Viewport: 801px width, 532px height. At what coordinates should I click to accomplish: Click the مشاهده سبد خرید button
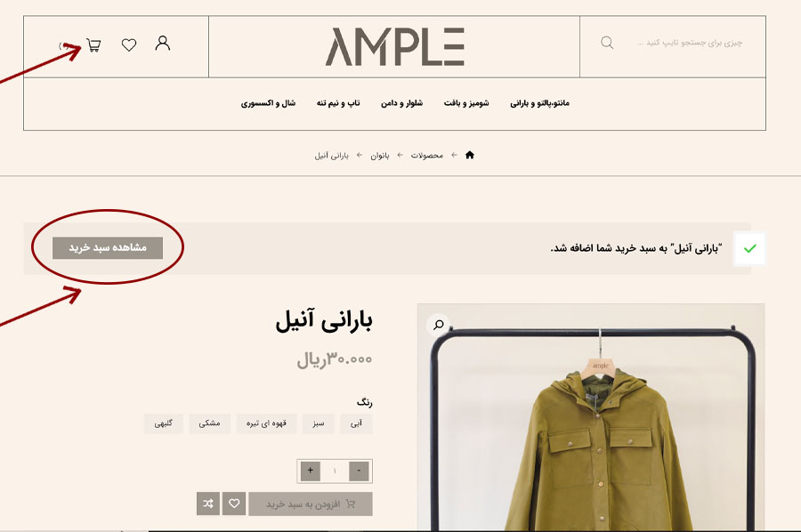108,247
